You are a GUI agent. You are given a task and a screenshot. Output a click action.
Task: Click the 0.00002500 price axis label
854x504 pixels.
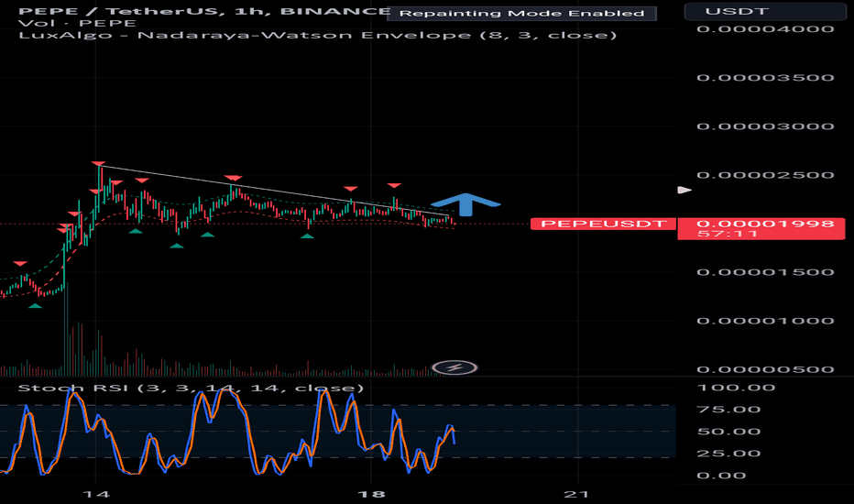(765, 175)
